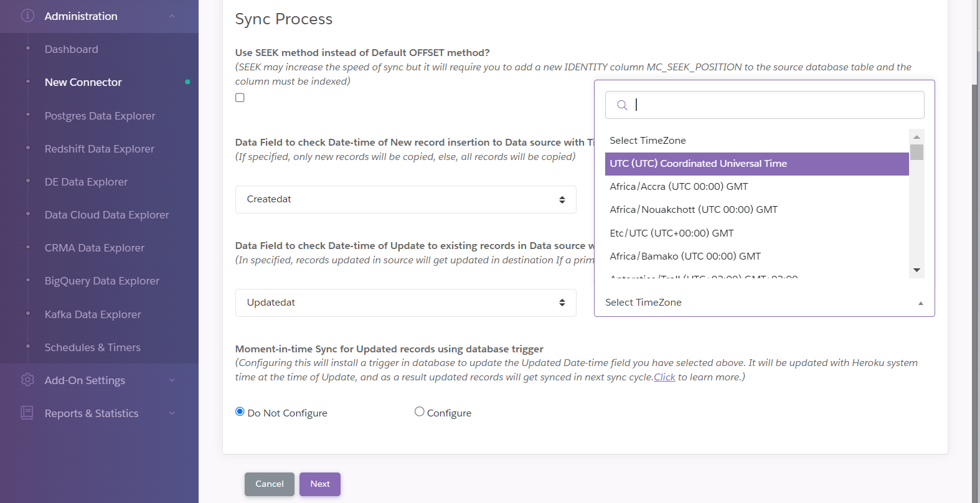Open DE Data Explorer
This screenshot has width=980, height=503.
86,182
